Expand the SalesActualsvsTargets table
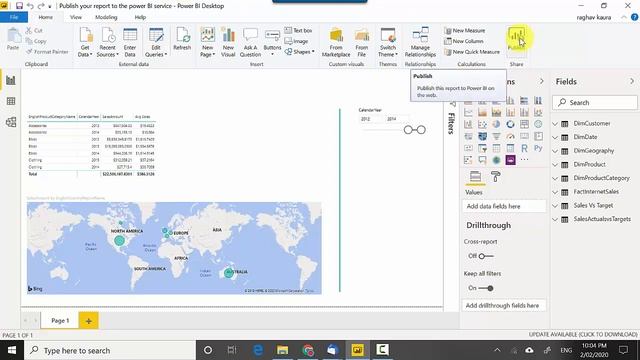The width and height of the screenshot is (640, 360). pos(555,219)
